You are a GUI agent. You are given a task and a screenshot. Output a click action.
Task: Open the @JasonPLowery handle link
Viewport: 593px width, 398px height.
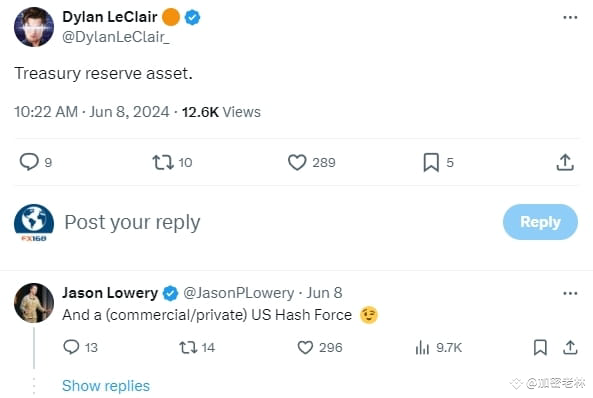239,293
